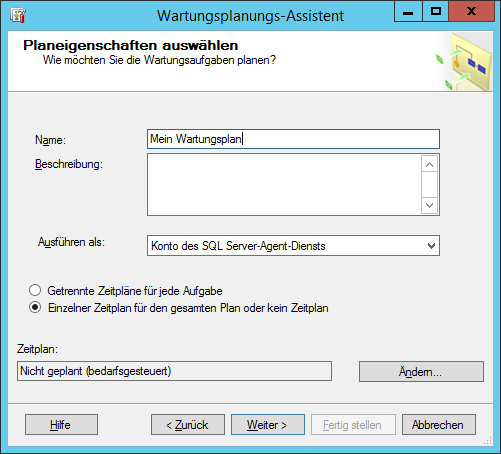Click the Zeitplan field 'Nicht geplant (bedarfsgesteuert)'
This screenshot has width=501, height=454.
[174, 371]
